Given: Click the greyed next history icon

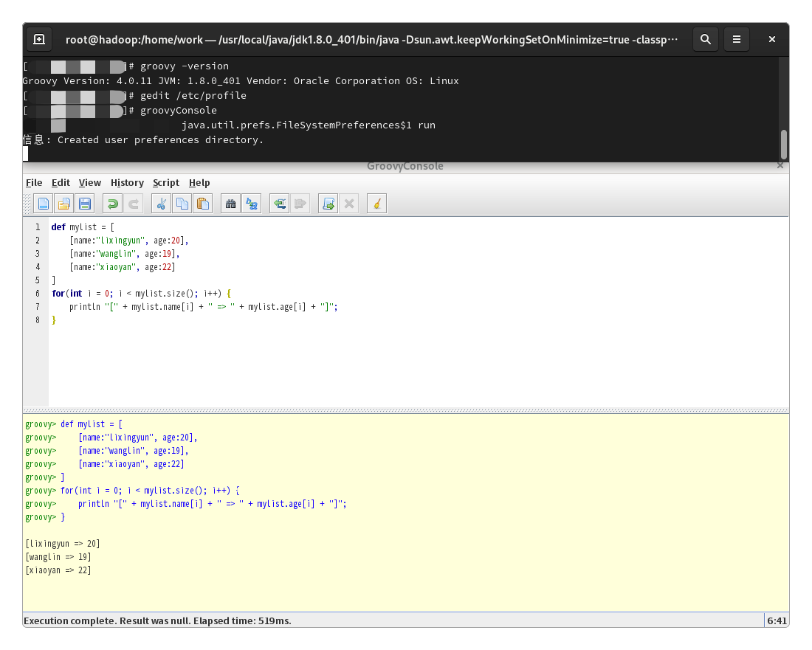Looking at the screenshot, I should [x=300, y=204].
